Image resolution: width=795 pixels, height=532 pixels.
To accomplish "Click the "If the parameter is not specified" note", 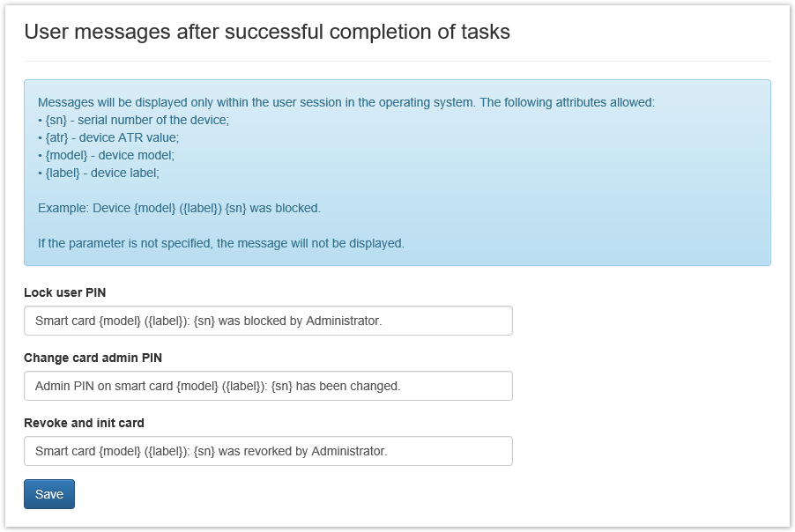I will [x=221, y=243].
